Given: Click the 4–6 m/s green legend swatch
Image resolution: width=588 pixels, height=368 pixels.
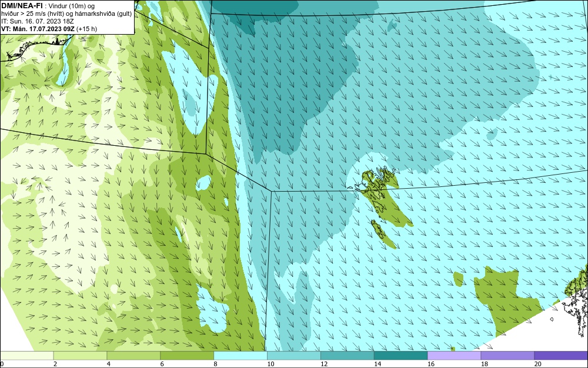Looking at the screenshot, I should (133, 355).
